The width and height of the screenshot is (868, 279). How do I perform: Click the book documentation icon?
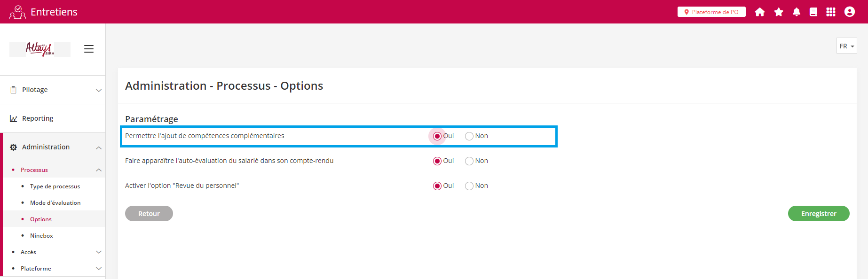tap(813, 12)
